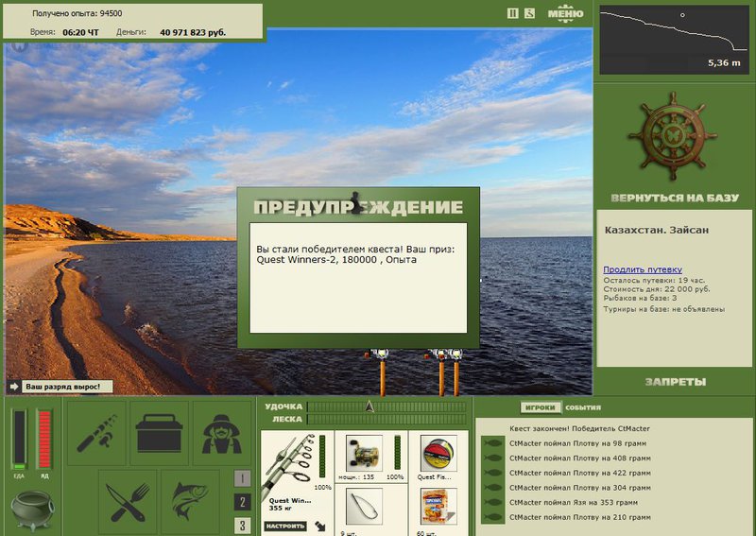The width and height of the screenshot is (756, 536).
Task: Click 'CtMacter поймал Плотву на 98 грамм'
Action: coord(577,443)
